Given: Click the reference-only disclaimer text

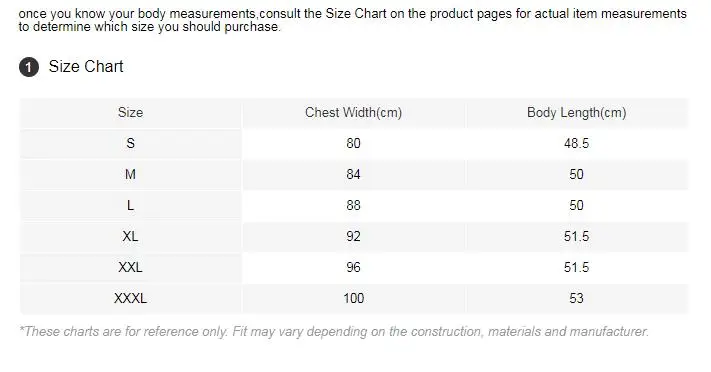Looking at the screenshot, I should 334,332.
